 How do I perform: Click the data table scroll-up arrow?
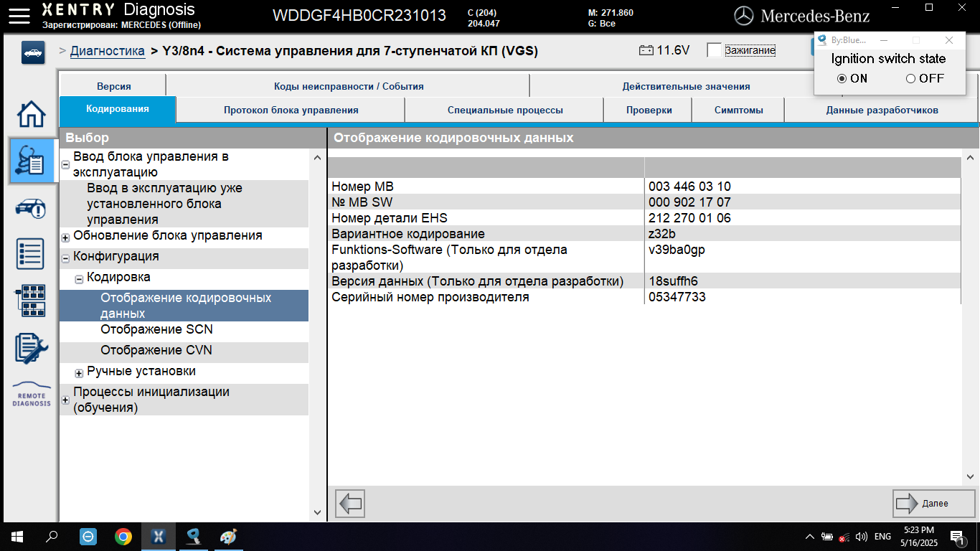coord(970,157)
